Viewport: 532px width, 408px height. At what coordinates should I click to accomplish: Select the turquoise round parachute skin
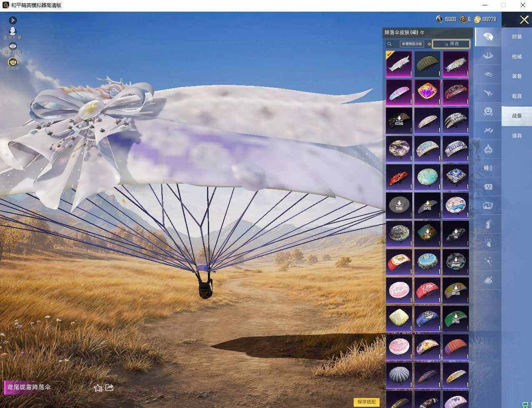(427, 177)
